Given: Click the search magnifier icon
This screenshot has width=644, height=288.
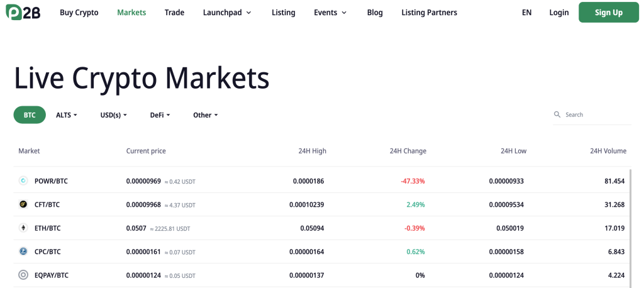Looking at the screenshot, I should point(557,114).
